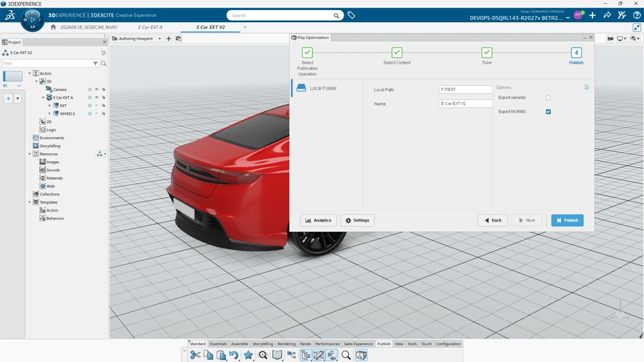This screenshot has width=644, height=362.
Task: Collapse the 3D tree node
Action: coord(36,81)
